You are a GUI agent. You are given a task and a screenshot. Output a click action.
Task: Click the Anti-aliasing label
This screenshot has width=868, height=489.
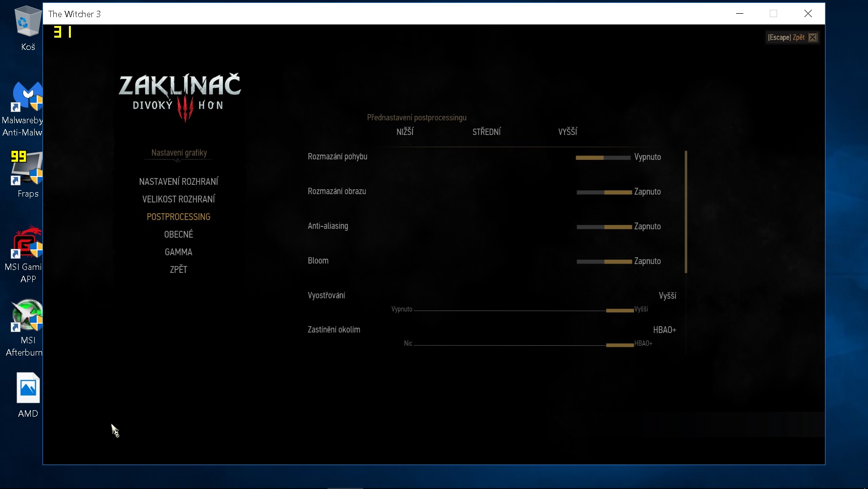click(x=328, y=226)
